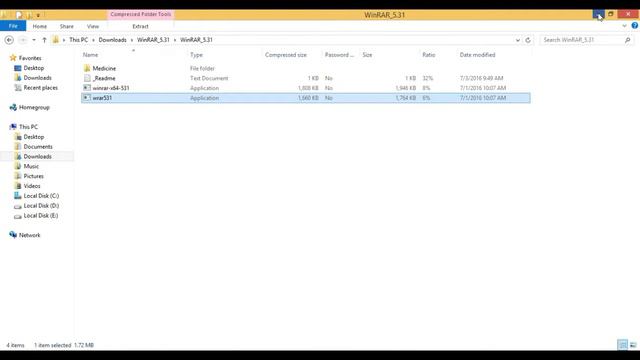The height and width of the screenshot is (360, 640).
Task: Open the Quick Access Toolbar dropdown
Action: (38, 16)
